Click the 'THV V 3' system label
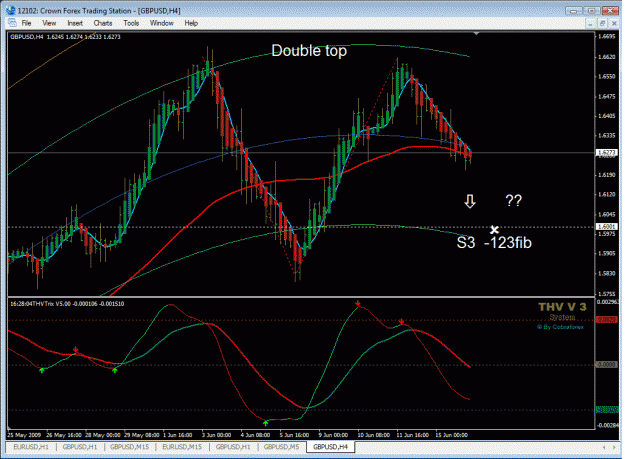This screenshot has width=625, height=459. coord(562,307)
